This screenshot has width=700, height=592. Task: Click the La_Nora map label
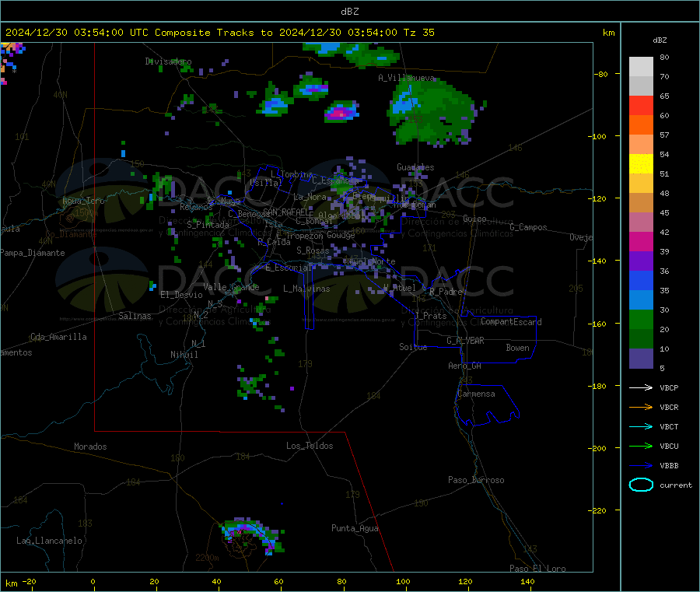pyautogui.click(x=310, y=197)
